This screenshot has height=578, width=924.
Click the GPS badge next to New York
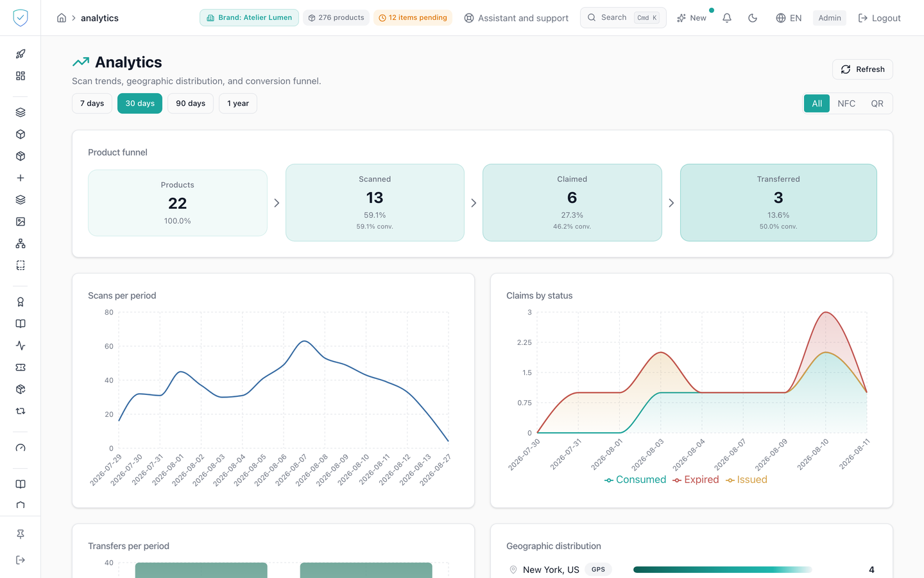point(598,570)
